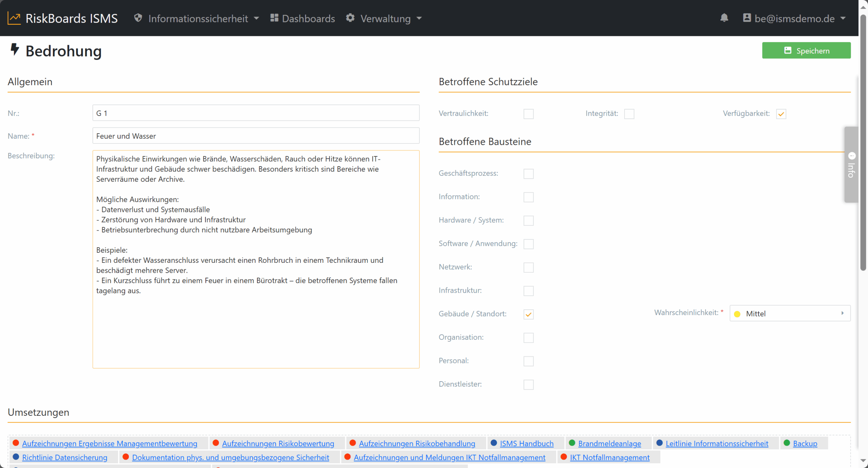Click the RiskBoards ISMS chart logo icon
This screenshot has height=468, width=868.
point(14,18)
